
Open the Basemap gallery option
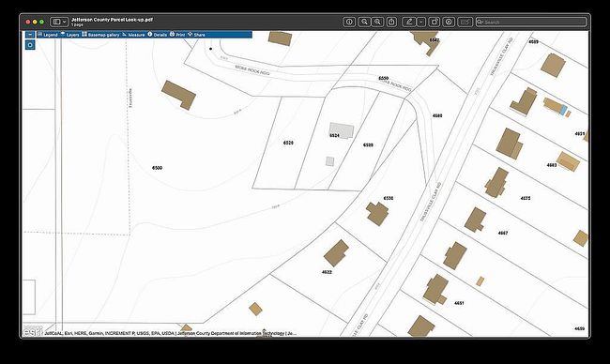100,35
